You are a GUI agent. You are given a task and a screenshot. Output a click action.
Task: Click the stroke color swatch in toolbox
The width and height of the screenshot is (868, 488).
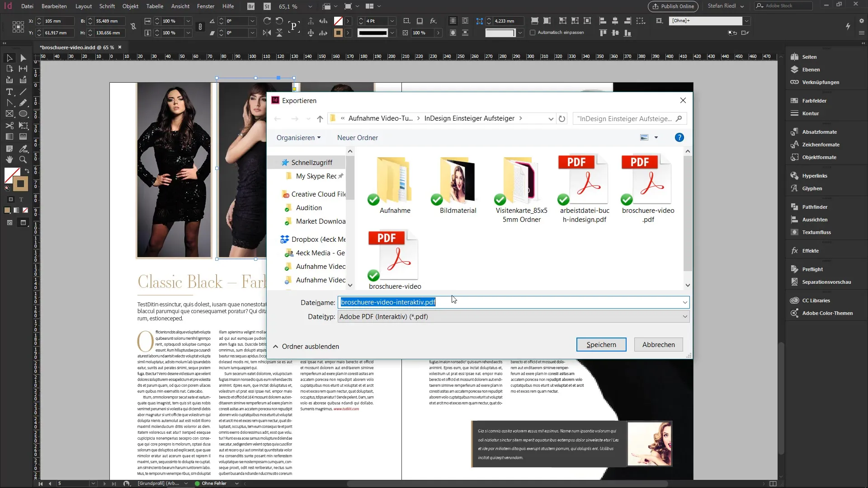20,184
